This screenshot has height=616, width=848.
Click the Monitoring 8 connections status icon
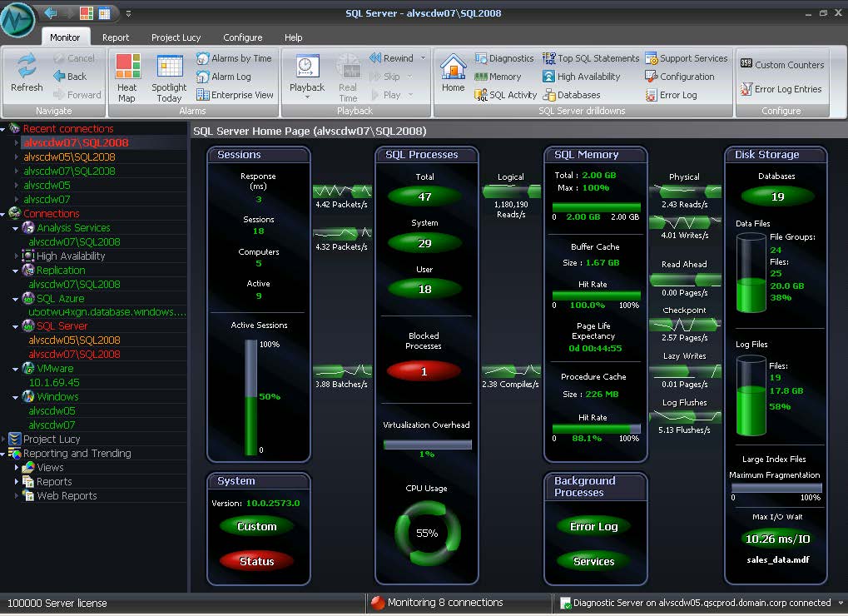click(x=378, y=603)
